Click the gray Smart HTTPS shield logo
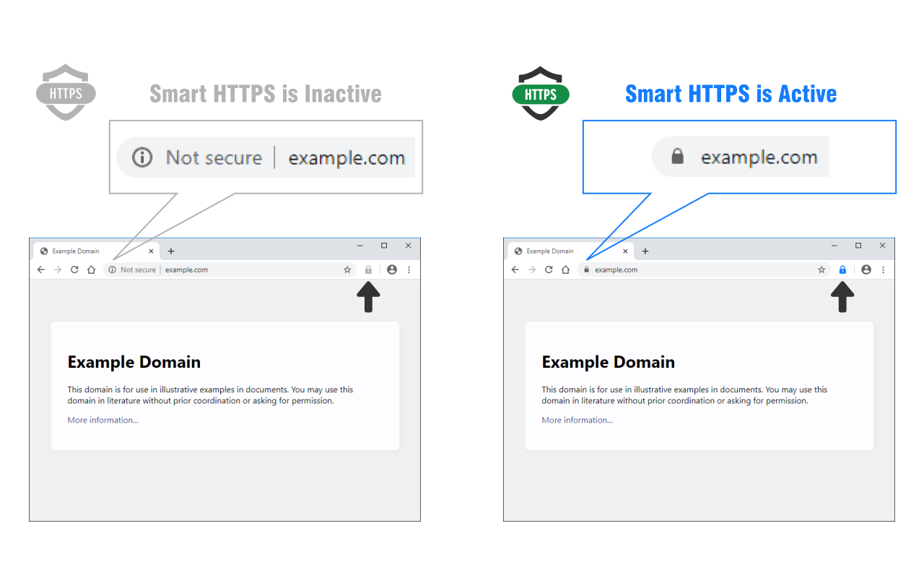The width and height of the screenshot is (924, 578). [x=65, y=92]
